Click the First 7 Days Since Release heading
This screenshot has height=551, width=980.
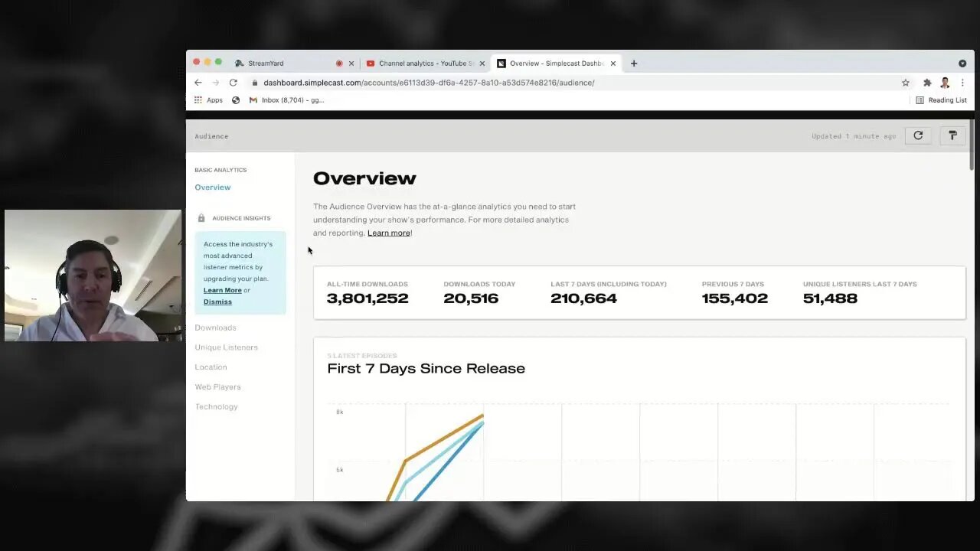[426, 369]
